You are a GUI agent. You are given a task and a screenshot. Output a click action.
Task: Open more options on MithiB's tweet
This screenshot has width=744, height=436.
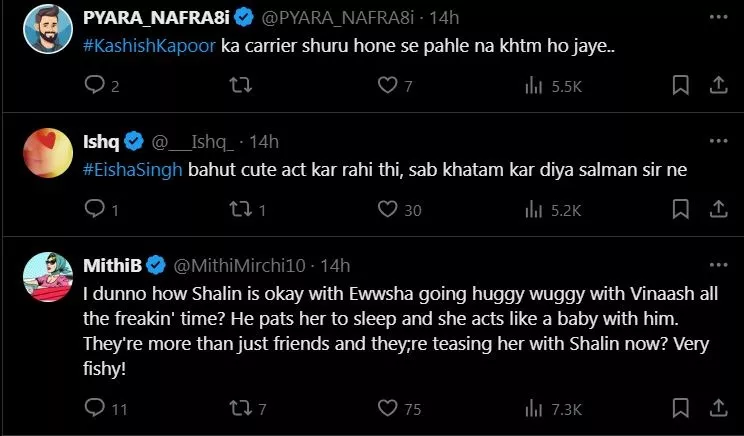(x=716, y=265)
